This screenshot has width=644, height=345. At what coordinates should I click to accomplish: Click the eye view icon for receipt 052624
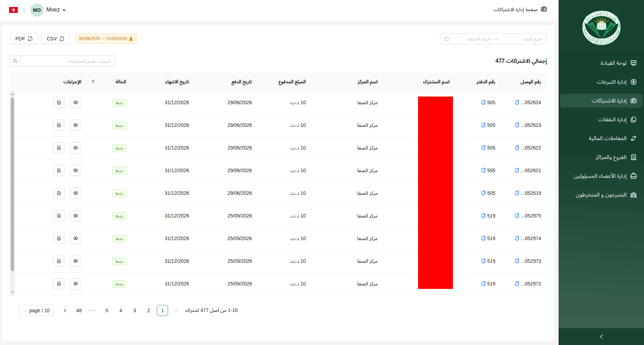(x=76, y=102)
